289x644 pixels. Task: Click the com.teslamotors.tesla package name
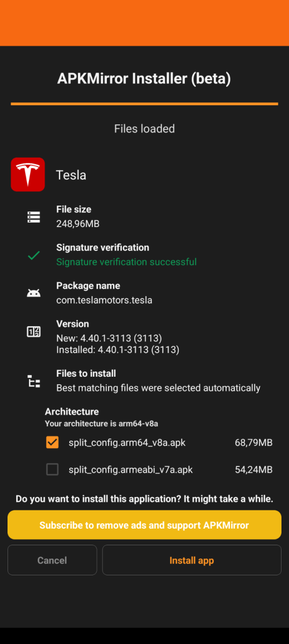(104, 300)
